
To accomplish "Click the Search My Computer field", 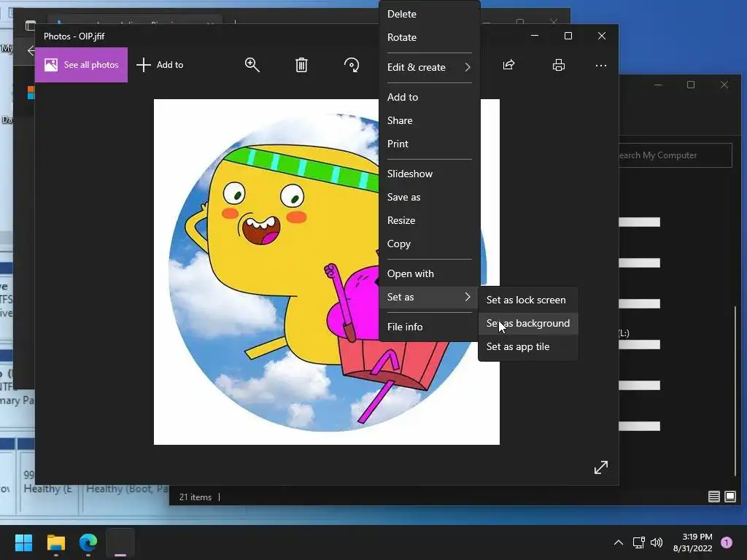I will pyautogui.click(x=675, y=155).
